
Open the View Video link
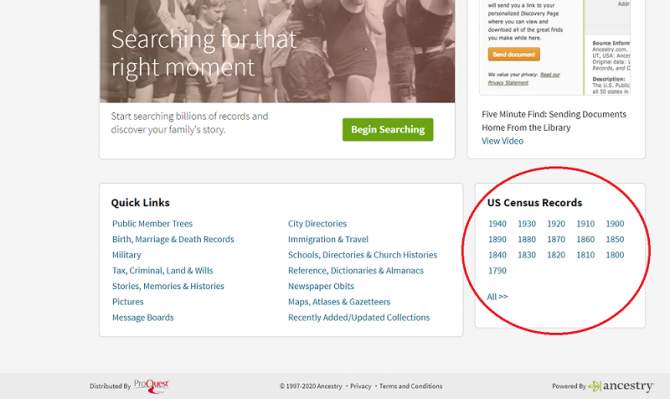tap(502, 141)
